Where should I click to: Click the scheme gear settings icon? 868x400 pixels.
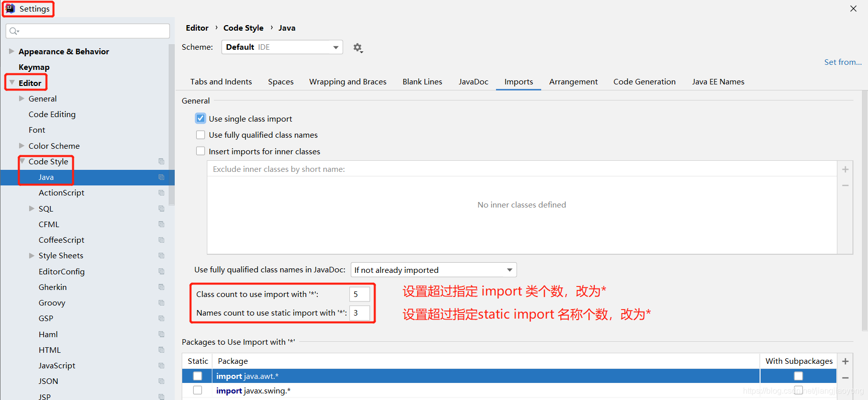(x=357, y=48)
